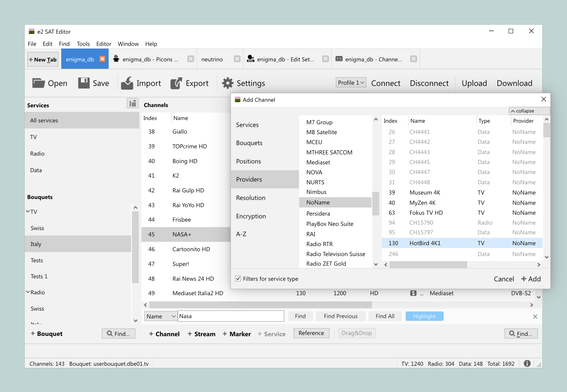The width and height of the screenshot is (567, 392).
Task: Select the Resolution filter category
Action: (x=265, y=198)
